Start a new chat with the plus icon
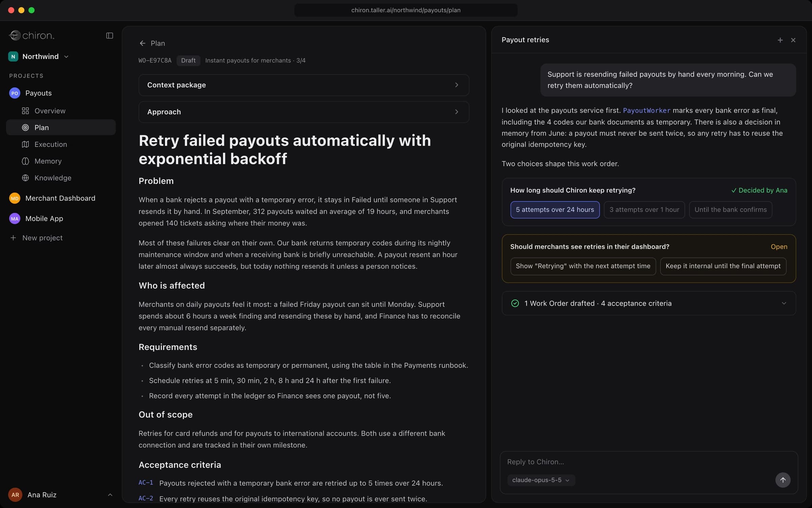Viewport: 812px width, 508px height. [780, 40]
